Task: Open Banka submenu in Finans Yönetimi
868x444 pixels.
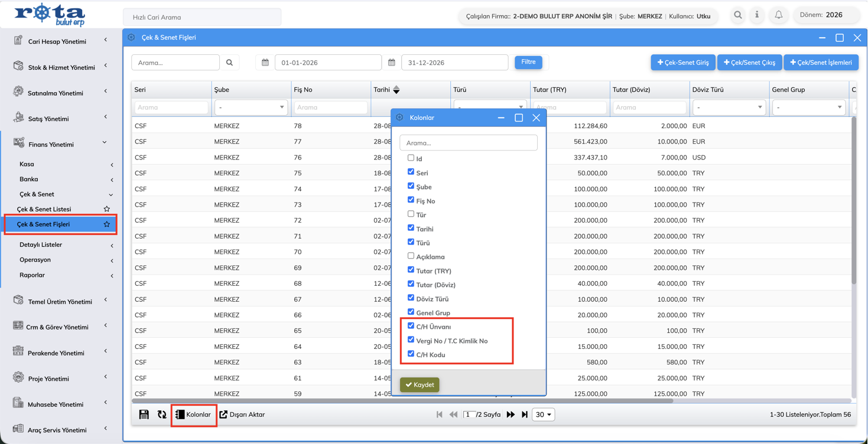Action: pyautogui.click(x=65, y=179)
